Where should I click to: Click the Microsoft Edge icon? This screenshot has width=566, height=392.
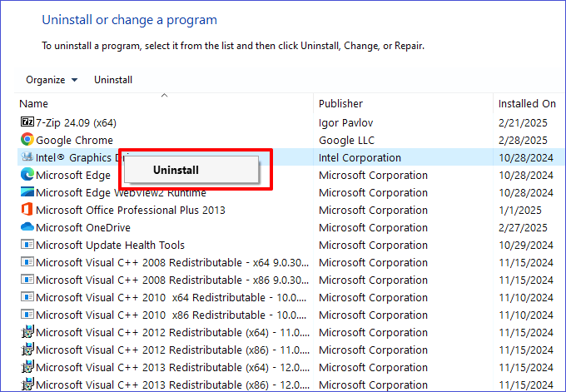[27, 174]
